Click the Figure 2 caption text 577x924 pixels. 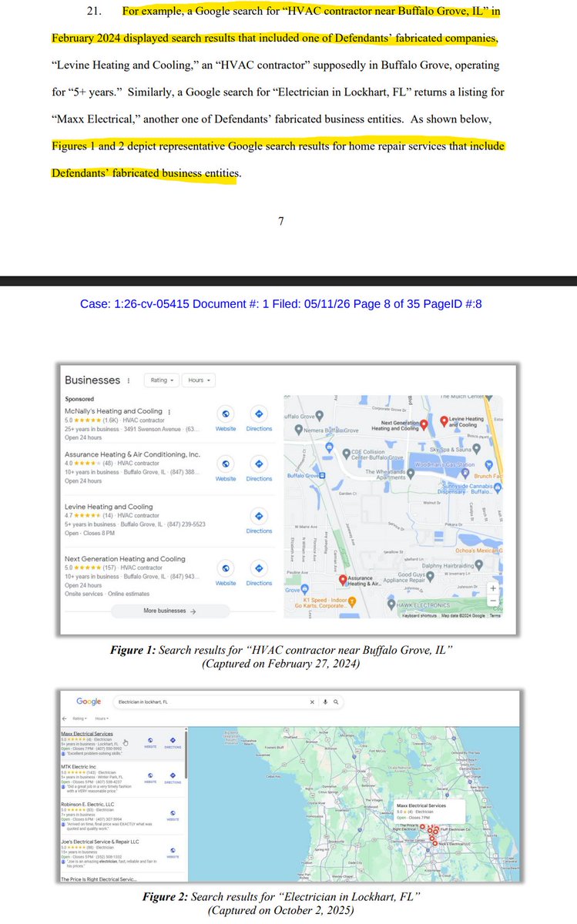280,903
